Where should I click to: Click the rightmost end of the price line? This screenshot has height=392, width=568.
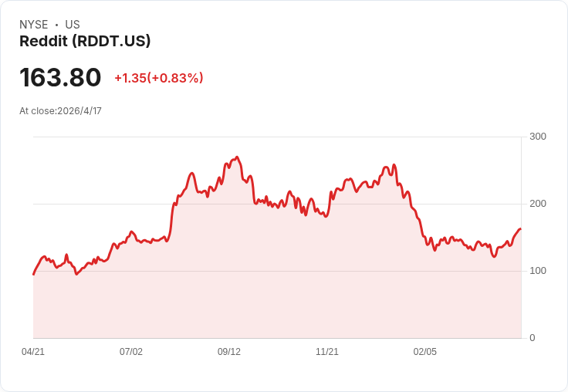click(x=520, y=229)
